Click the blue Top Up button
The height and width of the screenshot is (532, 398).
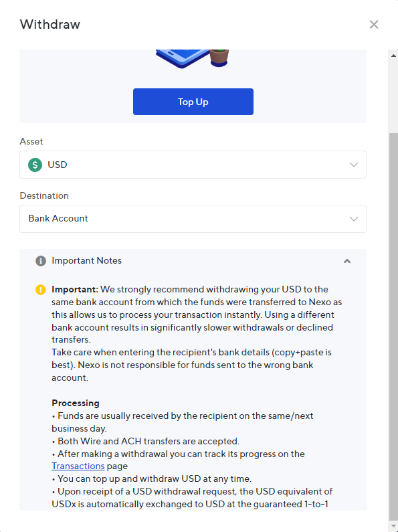193,102
